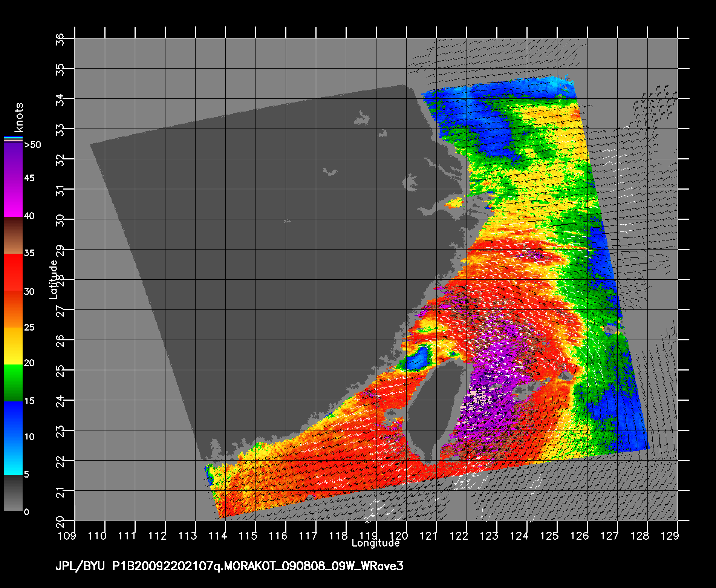Click the longitude tick label '117'
The height and width of the screenshot is (588, 716).
[x=308, y=536]
